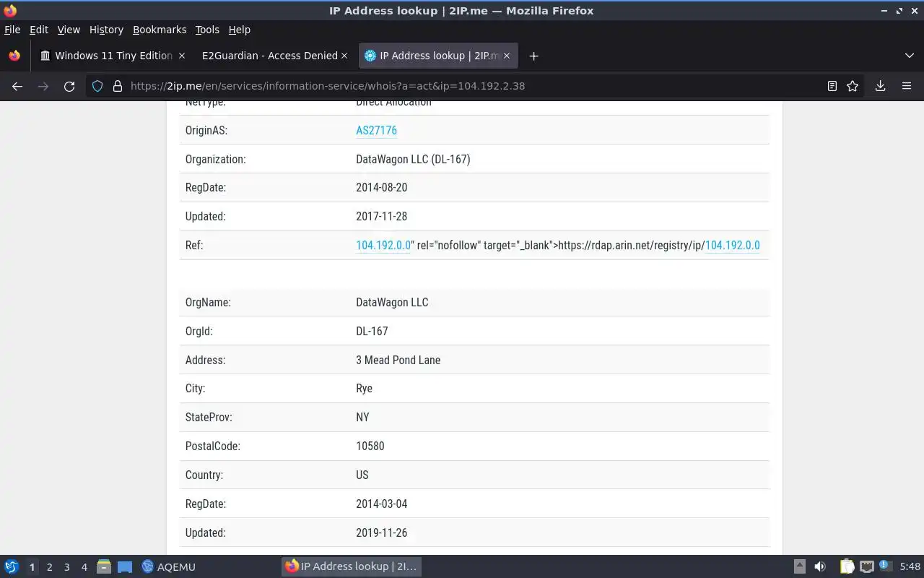Switch to the AQEMU taskbar window

169,566
